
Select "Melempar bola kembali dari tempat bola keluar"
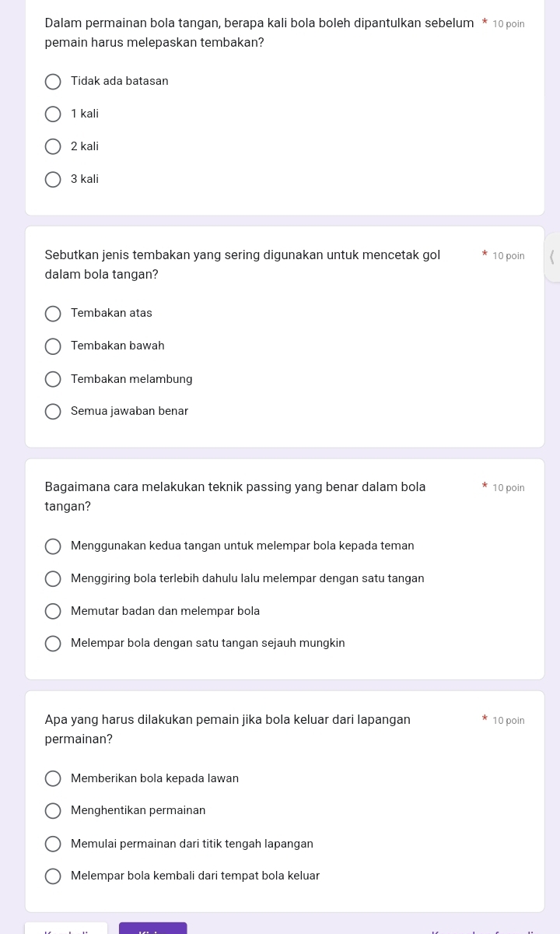pyautogui.click(x=53, y=876)
